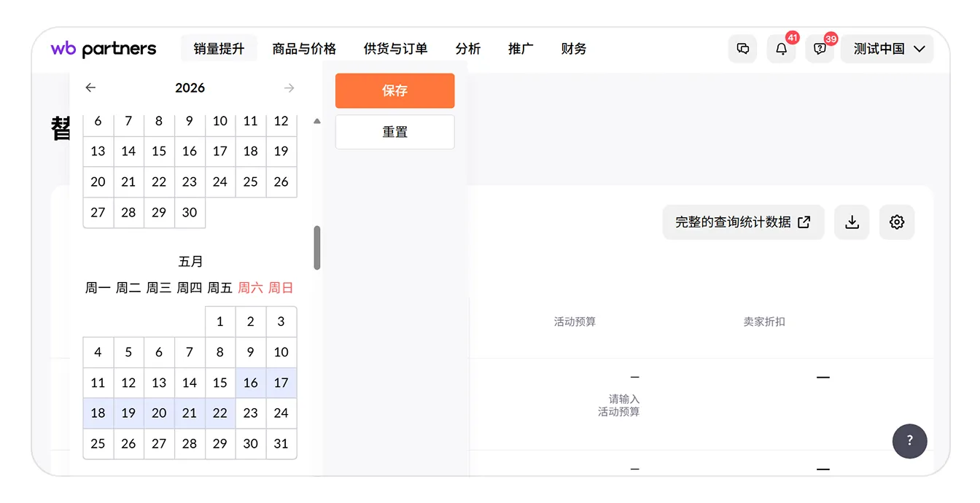Expand the 测试中国 account dropdown

point(887,49)
